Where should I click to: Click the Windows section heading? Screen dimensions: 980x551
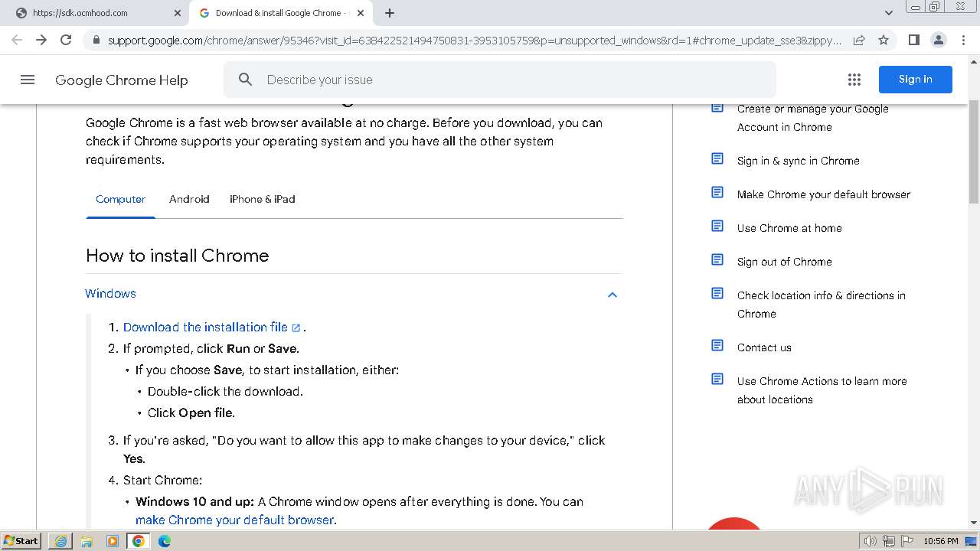click(x=110, y=294)
